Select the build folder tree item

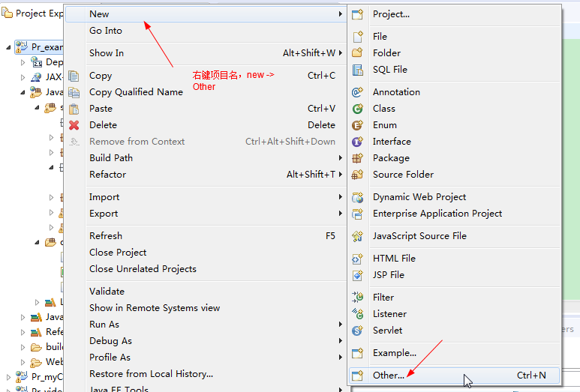coord(47,347)
